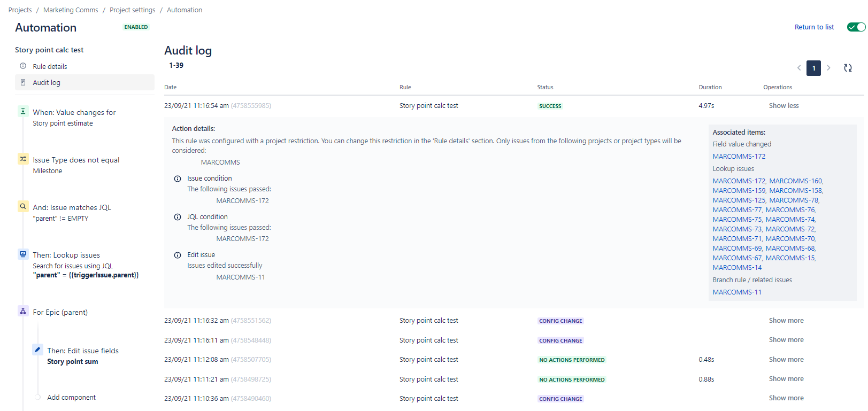Image resolution: width=868 pixels, height=411 pixels.
Task: Open Projects breadcrumb
Action: (x=20, y=10)
